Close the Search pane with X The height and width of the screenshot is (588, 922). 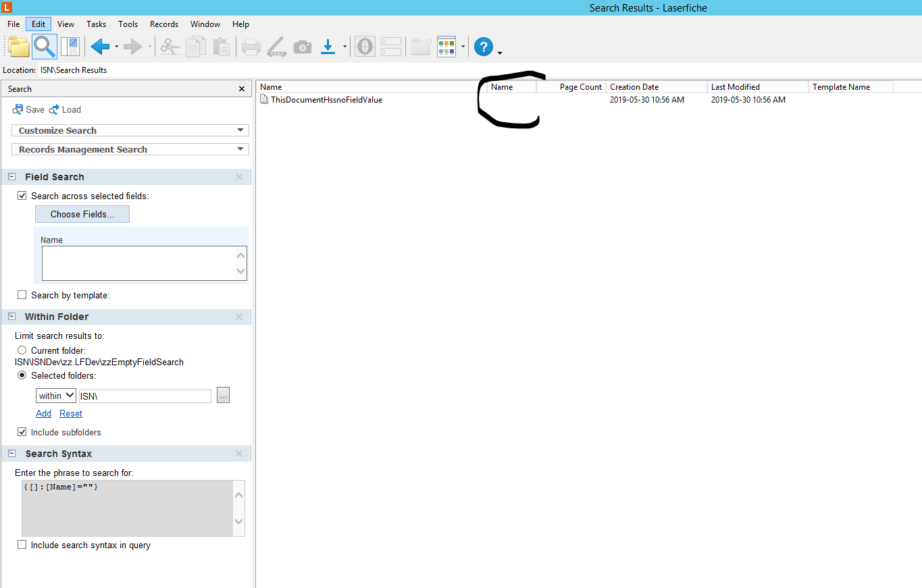[x=242, y=89]
